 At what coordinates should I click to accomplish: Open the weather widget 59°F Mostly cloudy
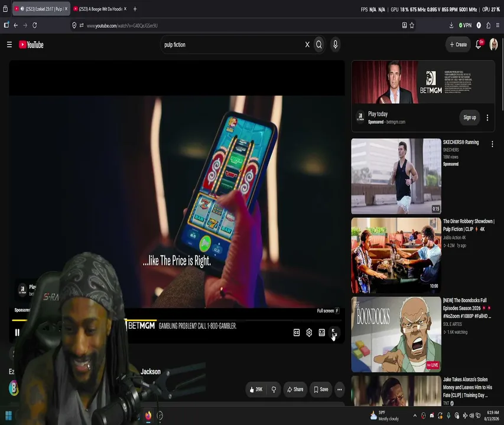click(x=385, y=416)
